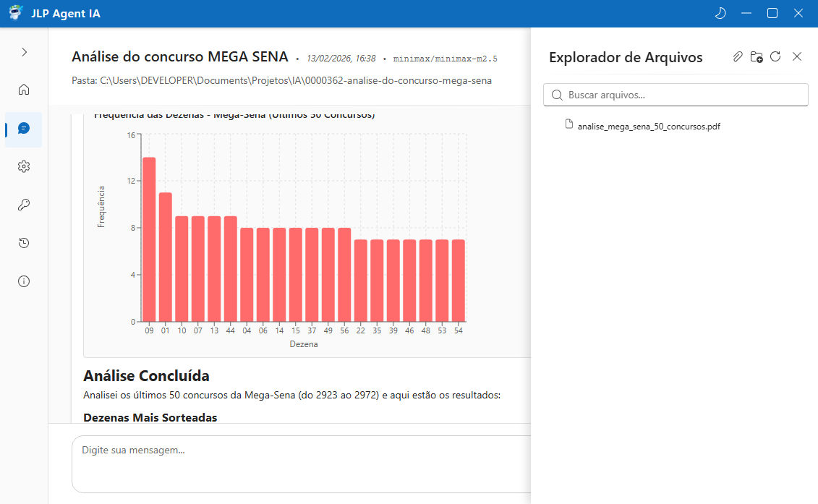The image size is (818, 504).
Task: Click the project folder path under the title
Action: click(x=282, y=81)
